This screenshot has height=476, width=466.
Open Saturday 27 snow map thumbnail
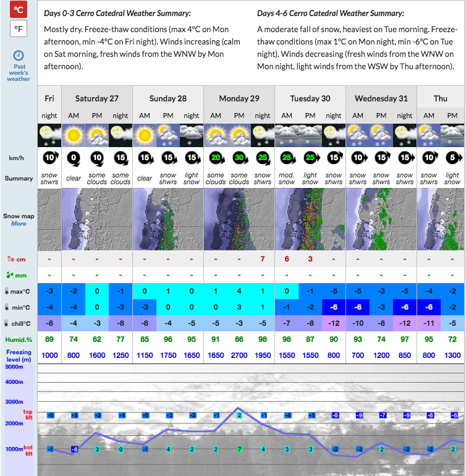click(x=97, y=219)
